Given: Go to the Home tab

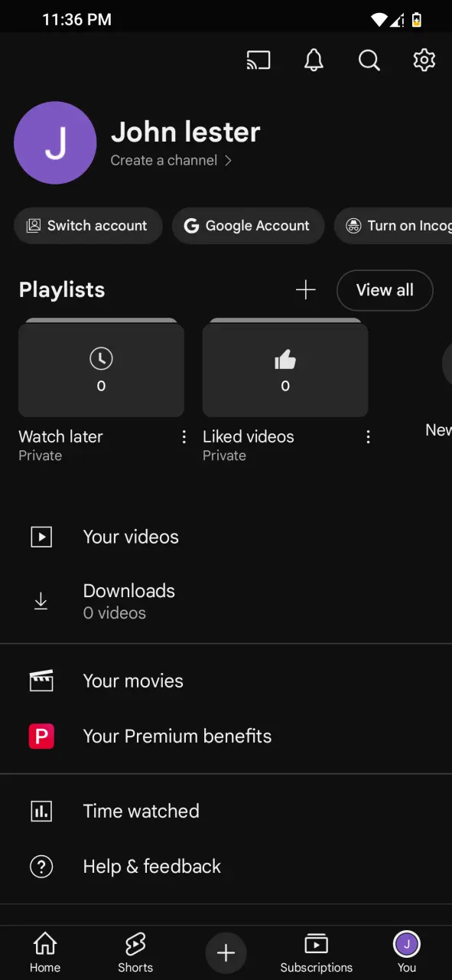Looking at the screenshot, I should 45,952.
